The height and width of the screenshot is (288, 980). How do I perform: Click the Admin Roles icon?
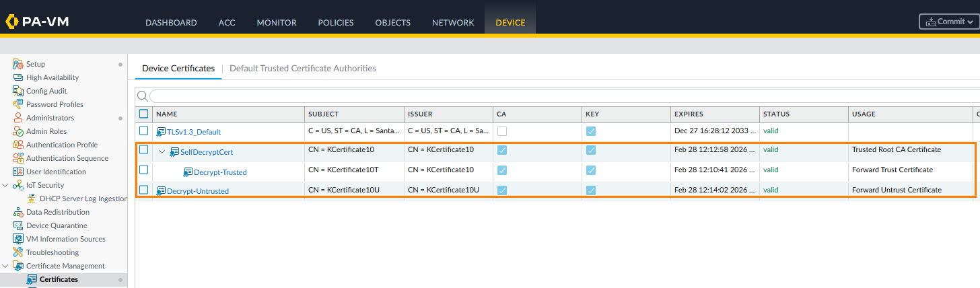pyautogui.click(x=19, y=131)
